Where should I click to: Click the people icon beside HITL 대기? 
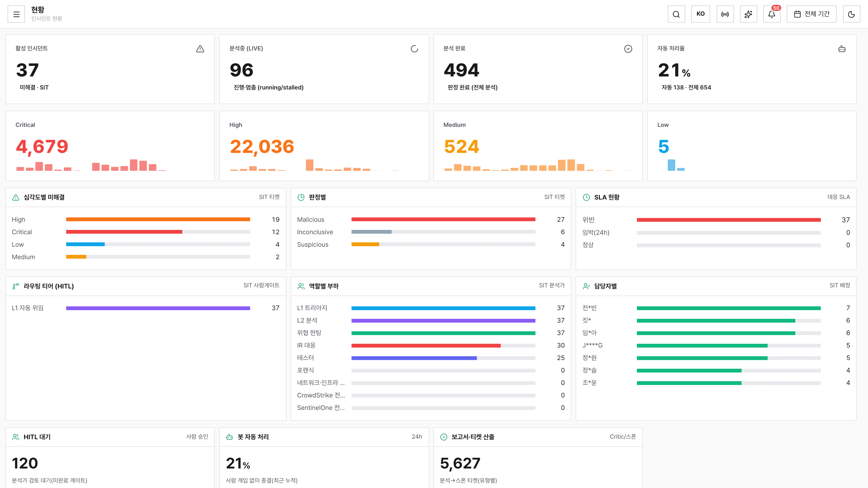coord(16,437)
